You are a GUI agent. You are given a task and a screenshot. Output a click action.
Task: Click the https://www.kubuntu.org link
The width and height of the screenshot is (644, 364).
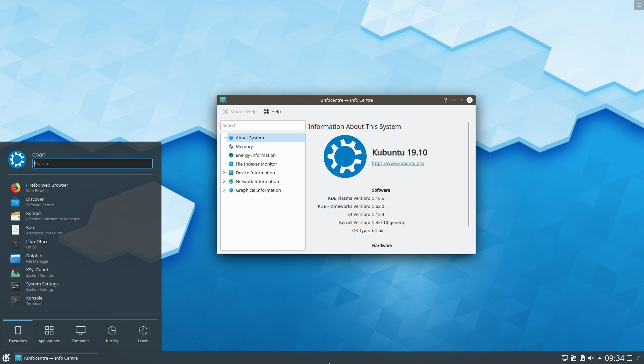397,163
